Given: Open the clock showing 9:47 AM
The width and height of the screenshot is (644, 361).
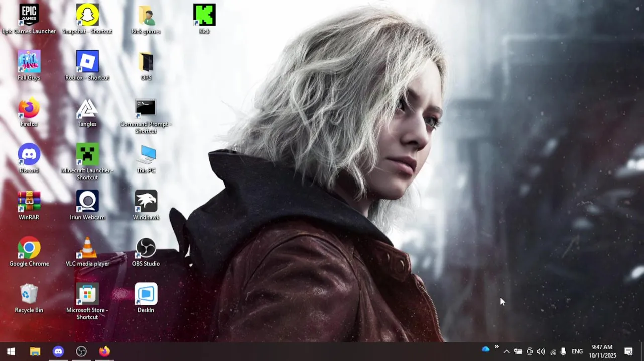Looking at the screenshot, I should coord(602,351).
